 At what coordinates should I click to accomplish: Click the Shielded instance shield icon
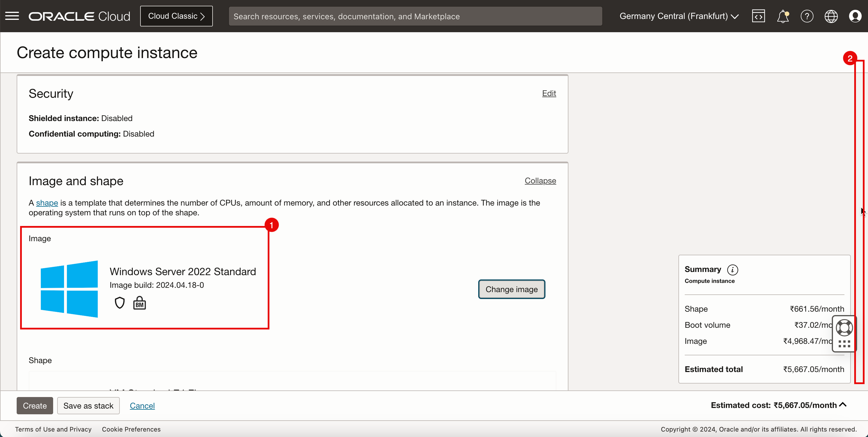click(x=119, y=303)
